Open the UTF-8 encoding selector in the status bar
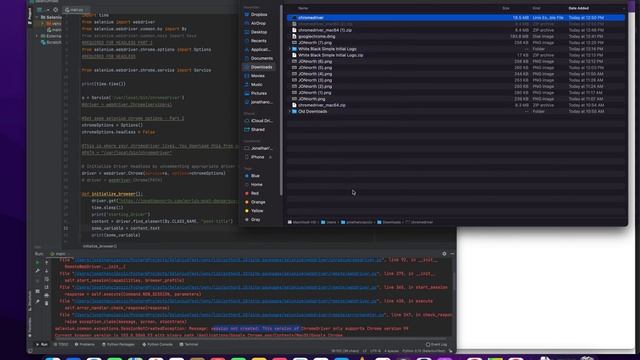Screen dimensions: 640x360 tap(375, 351)
